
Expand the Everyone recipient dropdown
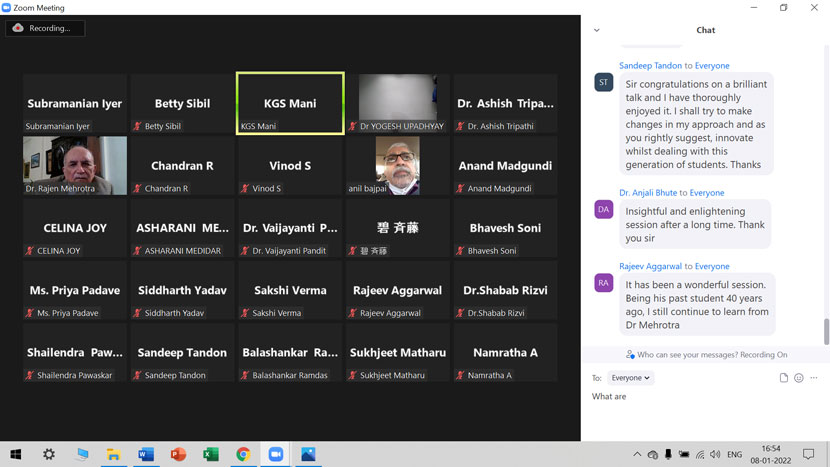pos(631,378)
